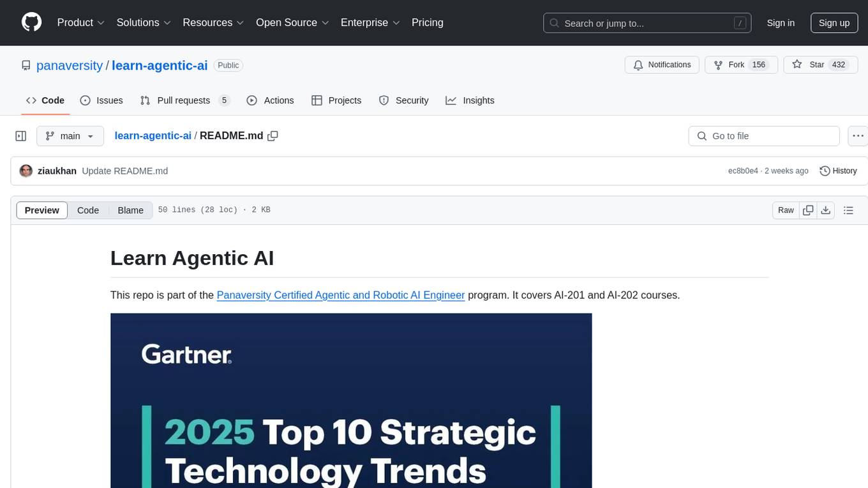View file History

[838, 171]
